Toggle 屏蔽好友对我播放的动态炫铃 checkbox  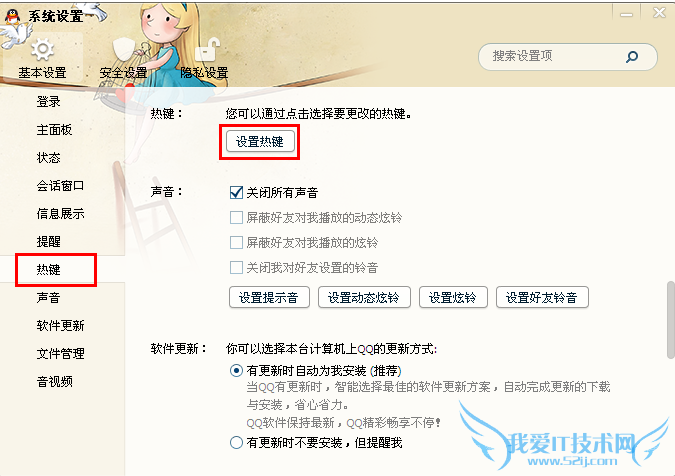(236, 217)
